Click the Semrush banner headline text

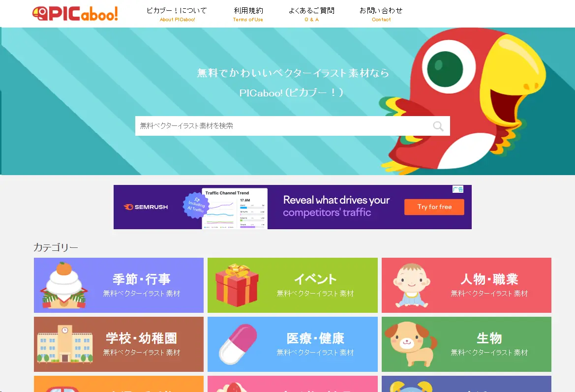click(336, 206)
